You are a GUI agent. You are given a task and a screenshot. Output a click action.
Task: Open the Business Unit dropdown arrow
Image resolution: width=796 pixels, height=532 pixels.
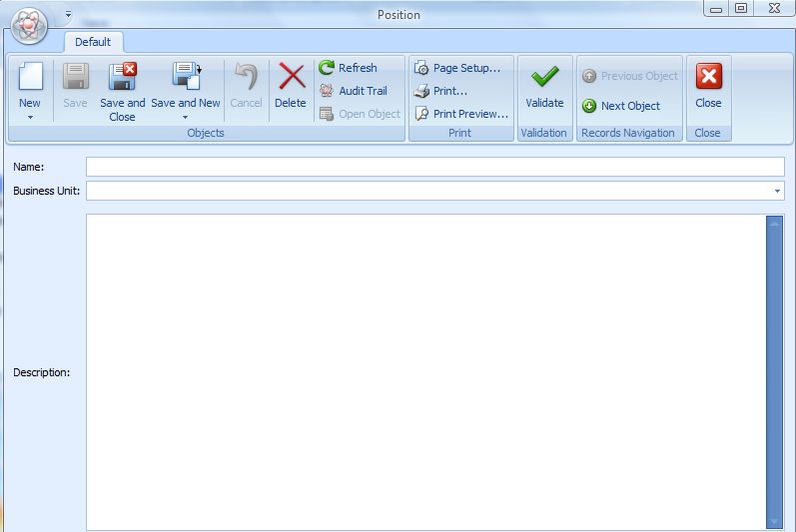tap(777, 192)
